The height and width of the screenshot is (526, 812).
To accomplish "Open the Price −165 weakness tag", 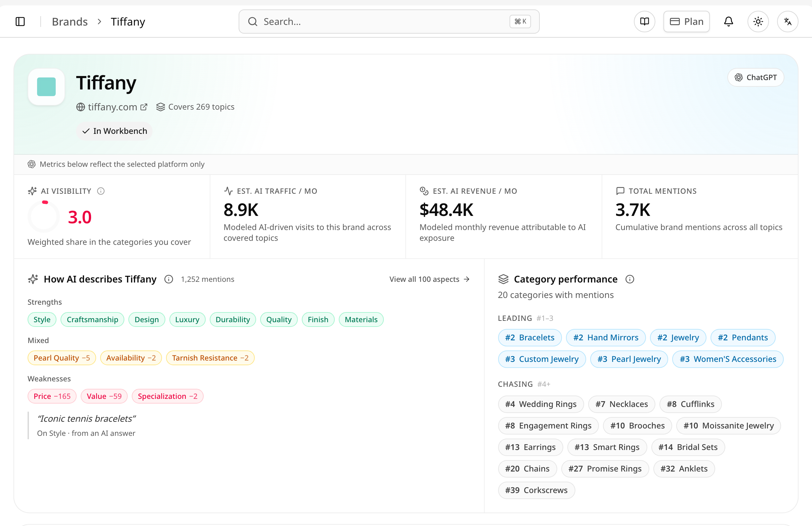I will click(x=52, y=396).
